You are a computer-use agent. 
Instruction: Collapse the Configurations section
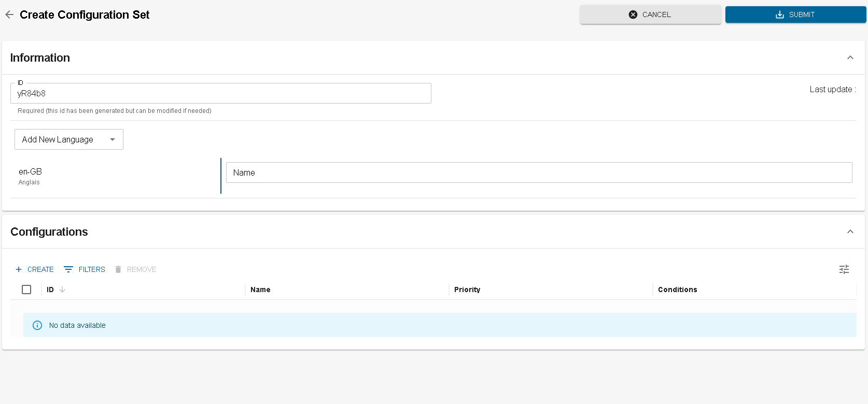coord(850,232)
